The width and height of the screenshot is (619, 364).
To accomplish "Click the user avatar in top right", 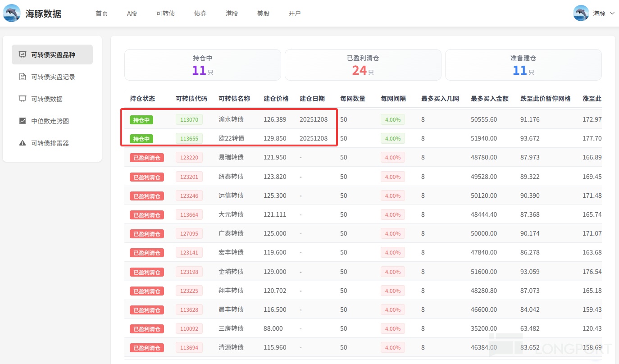I will (x=581, y=13).
